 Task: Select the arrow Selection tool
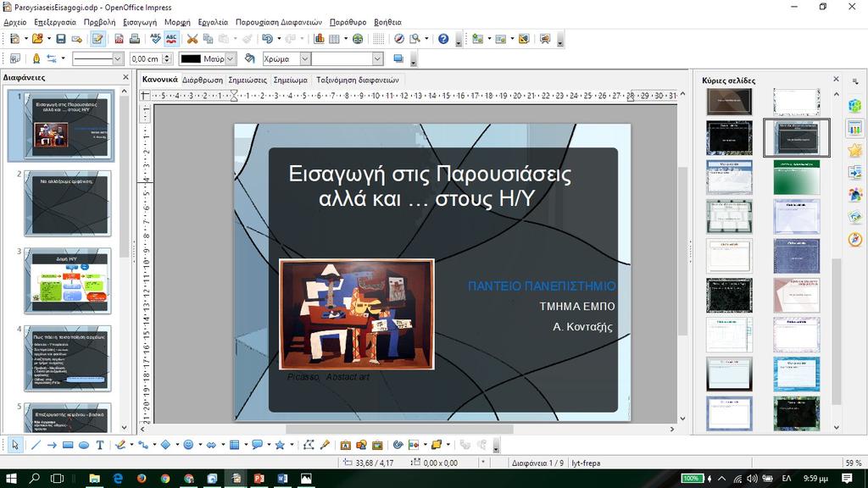(x=15, y=445)
